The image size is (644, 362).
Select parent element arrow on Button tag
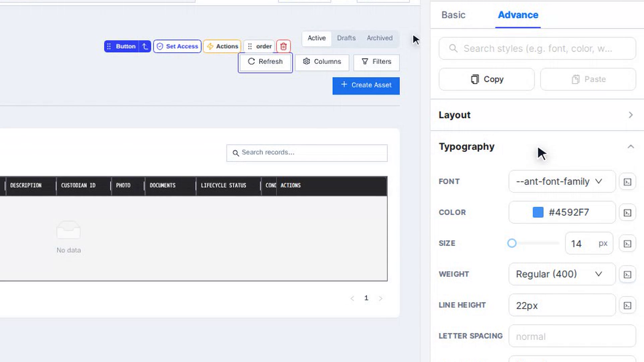(x=145, y=46)
